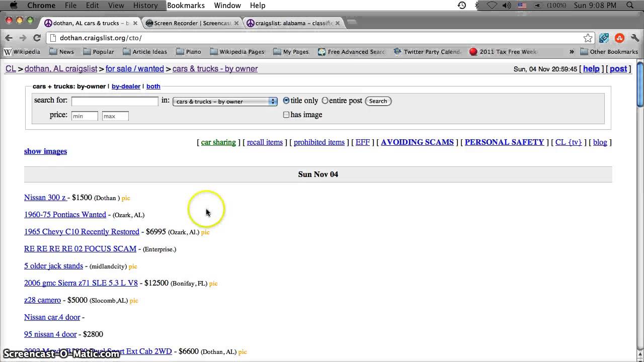Open the post link in header

click(618, 69)
